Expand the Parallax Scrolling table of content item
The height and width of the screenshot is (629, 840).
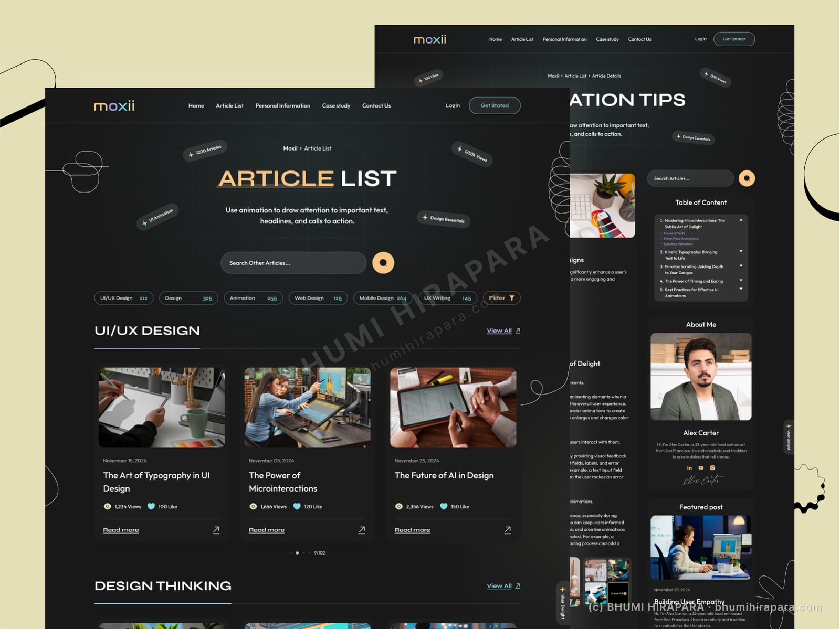click(741, 266)
